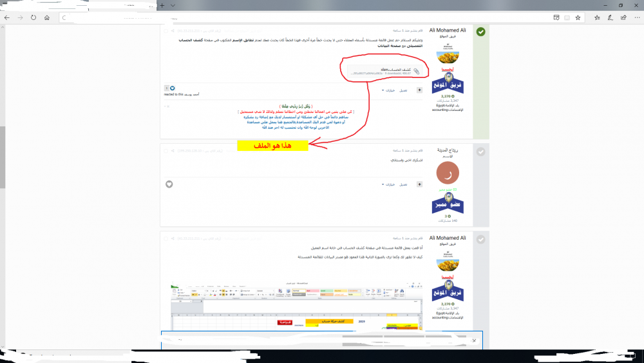Click the green best-answer checkmark on first post
This screenshot has width=644, height=363.
coord(481,32)
